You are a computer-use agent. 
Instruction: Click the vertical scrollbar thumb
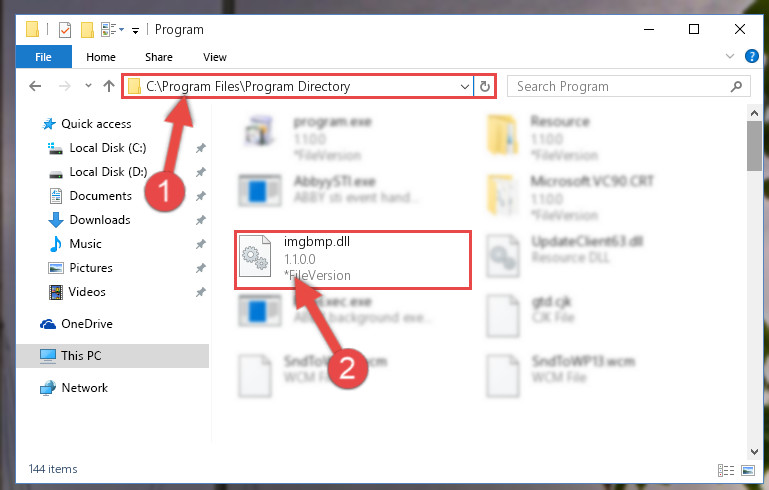pos(754,146)
